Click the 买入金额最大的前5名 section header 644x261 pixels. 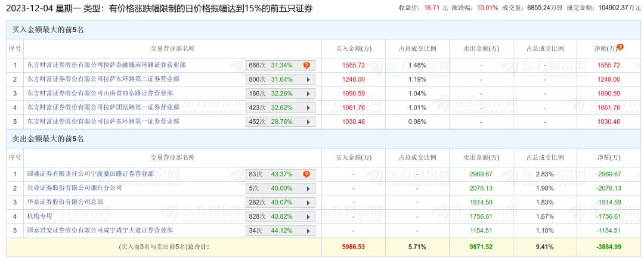click(x=48, y=30)
